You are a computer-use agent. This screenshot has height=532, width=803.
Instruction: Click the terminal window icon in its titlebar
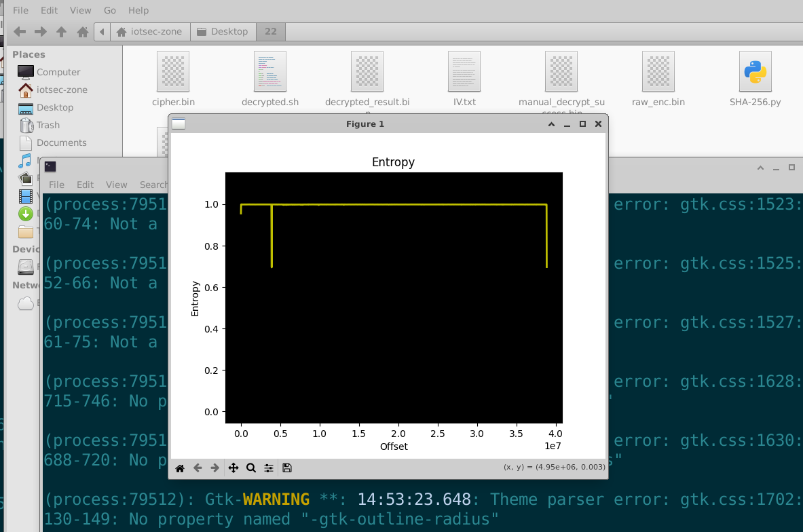click(50, 166)
